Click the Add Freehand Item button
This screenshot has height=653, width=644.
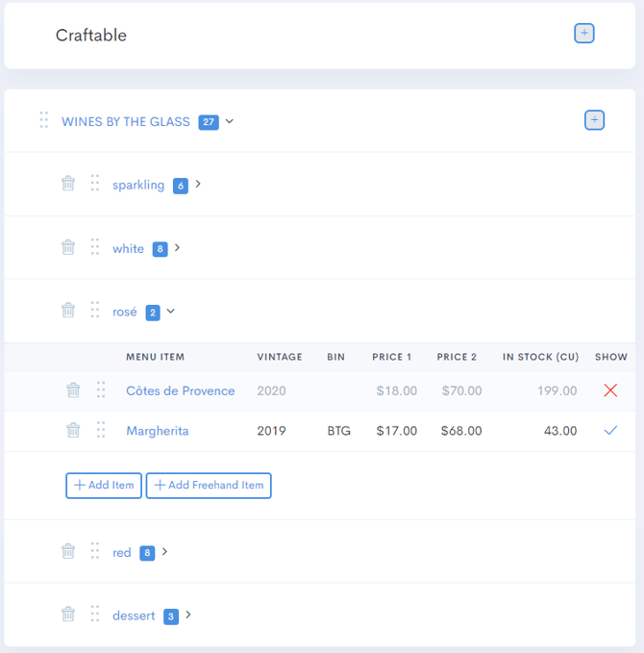coord(209,486)
